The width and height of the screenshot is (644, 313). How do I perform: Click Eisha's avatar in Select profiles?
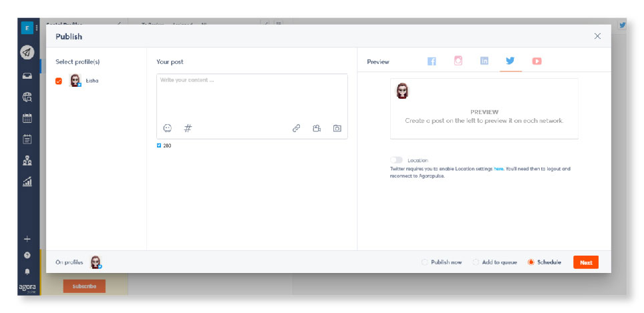click(75, 80)
